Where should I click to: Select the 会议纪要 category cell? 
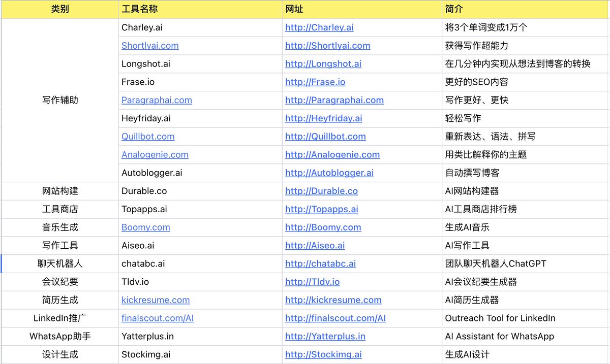[60, 282]
